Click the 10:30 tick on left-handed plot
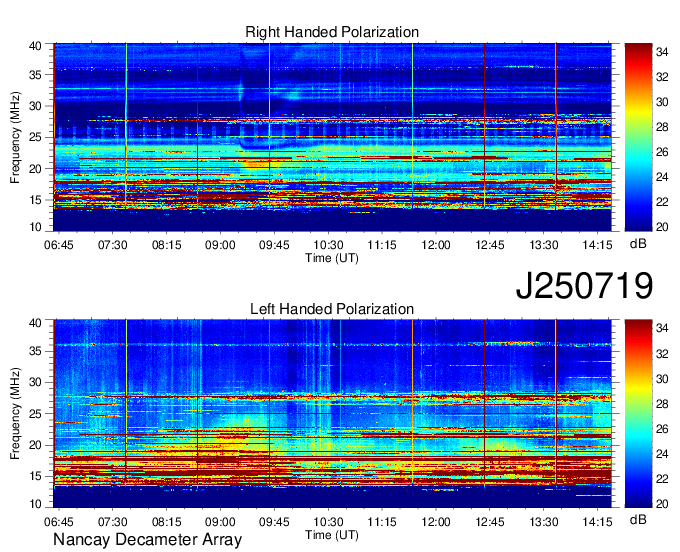The width and height of the screenshot is (680, 552). tap(328, 522)
